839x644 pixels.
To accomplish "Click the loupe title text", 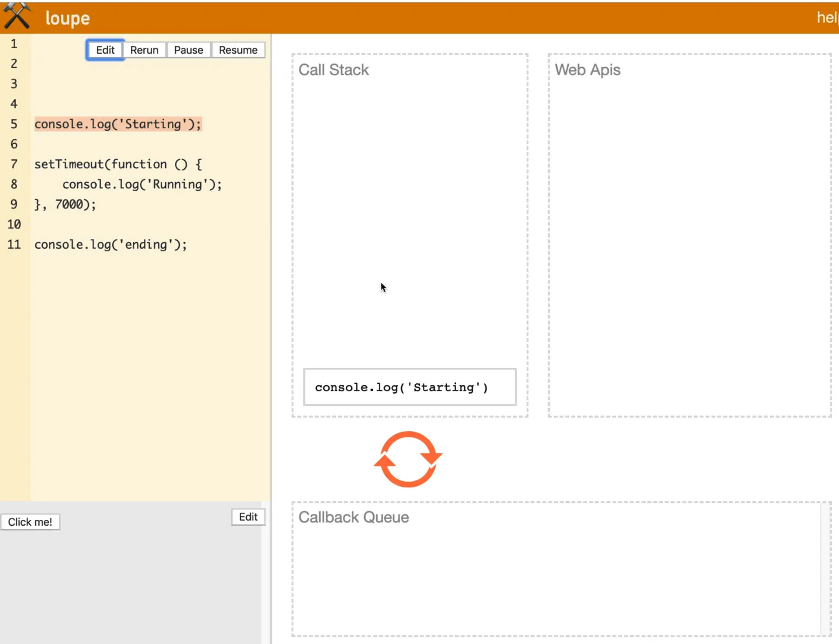I will tap(67, 18).
